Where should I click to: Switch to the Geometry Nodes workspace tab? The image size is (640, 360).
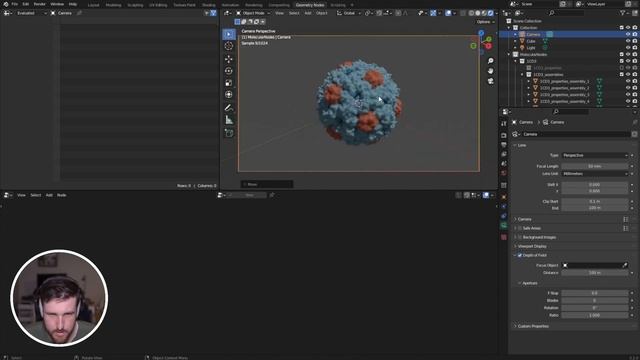(309, 5)
